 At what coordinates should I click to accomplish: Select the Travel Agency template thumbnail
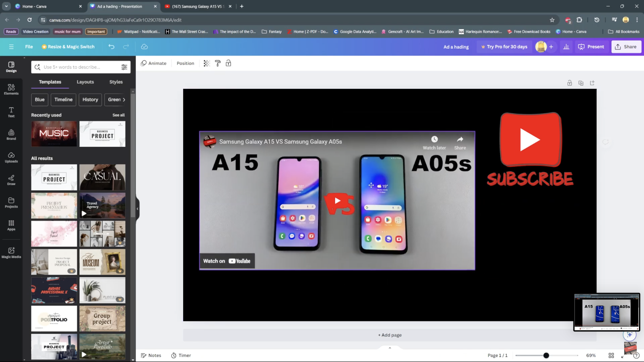pos(102,205)
